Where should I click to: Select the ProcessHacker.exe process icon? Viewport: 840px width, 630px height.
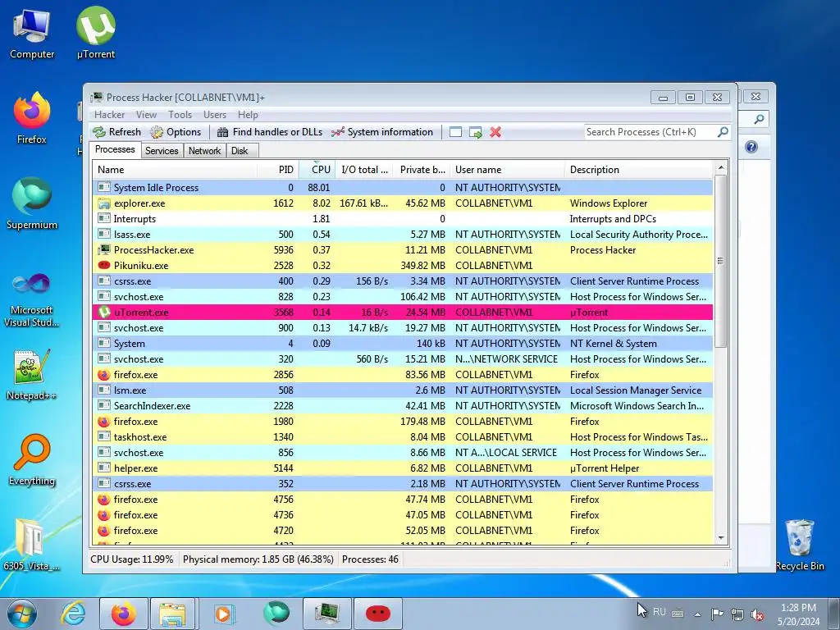(x=104, y=250)
